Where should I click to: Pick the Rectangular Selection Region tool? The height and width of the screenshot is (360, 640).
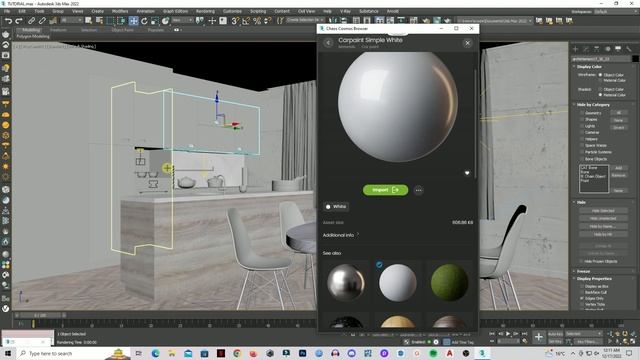pyautogui.click(x=111, y=20)
